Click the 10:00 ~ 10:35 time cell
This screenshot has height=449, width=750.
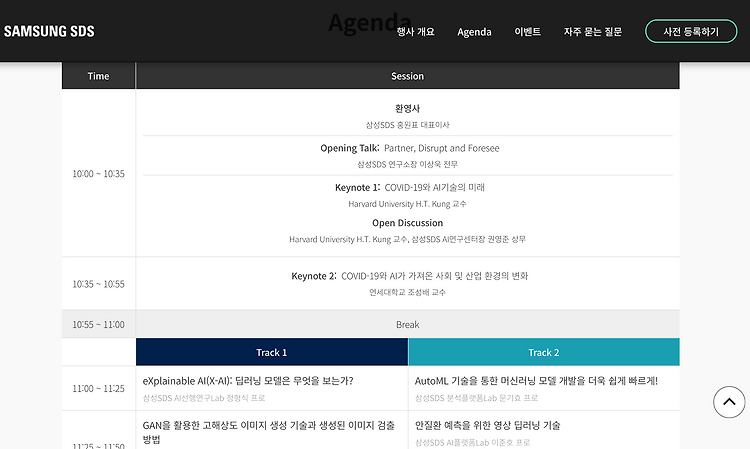pos(99,174)
